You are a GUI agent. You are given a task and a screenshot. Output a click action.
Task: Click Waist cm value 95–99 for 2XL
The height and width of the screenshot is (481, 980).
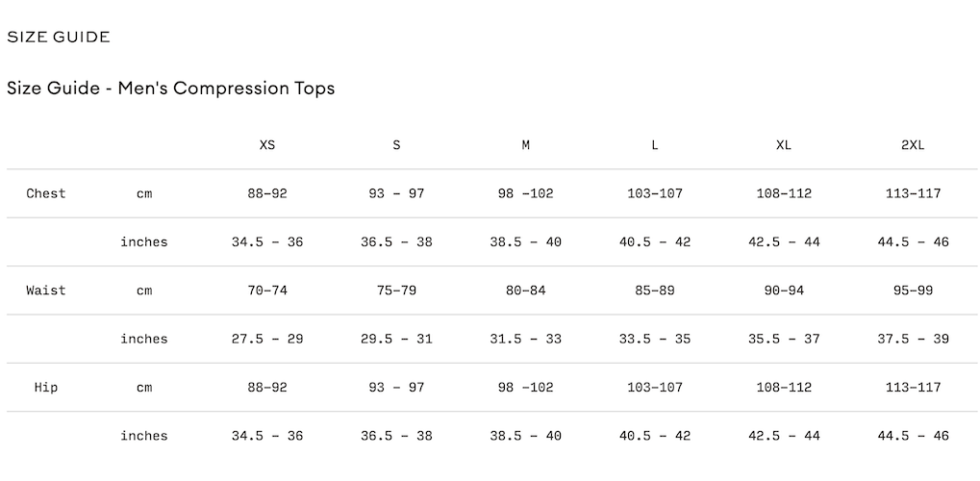913,291
